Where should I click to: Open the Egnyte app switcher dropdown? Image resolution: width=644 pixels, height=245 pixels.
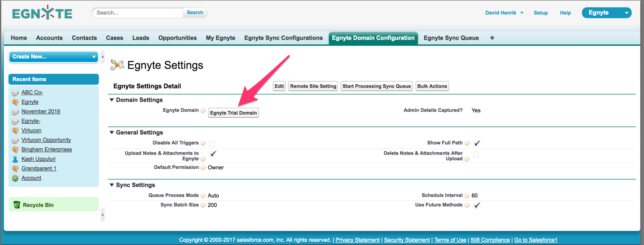(607, 13)
